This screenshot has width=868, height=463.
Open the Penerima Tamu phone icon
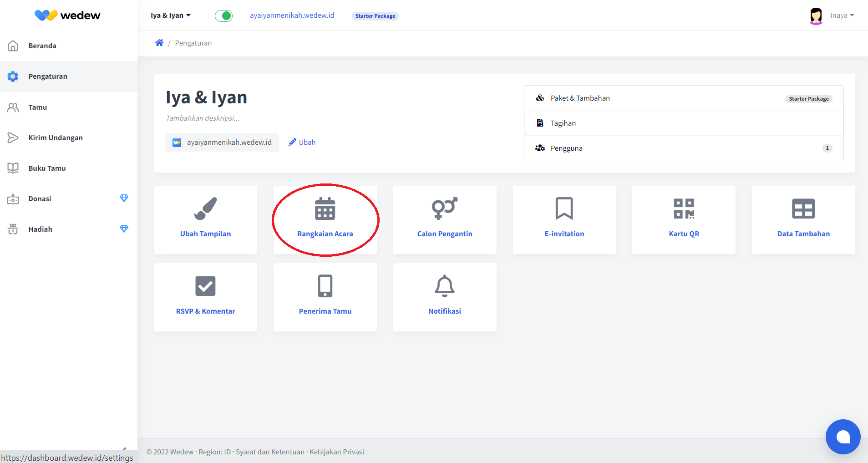click(x=325, y=286)
